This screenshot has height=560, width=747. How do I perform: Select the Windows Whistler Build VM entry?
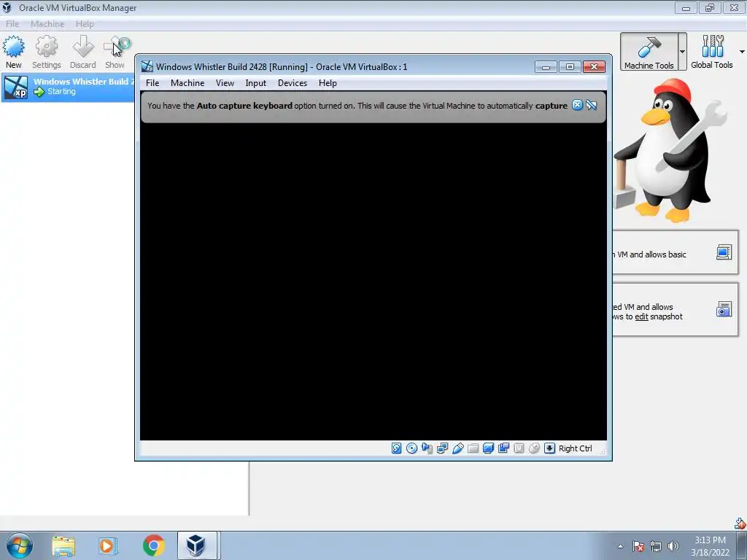pos(68,87)
